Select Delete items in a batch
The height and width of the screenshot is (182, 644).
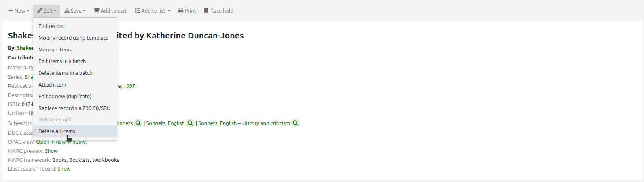tap(65, 73)
